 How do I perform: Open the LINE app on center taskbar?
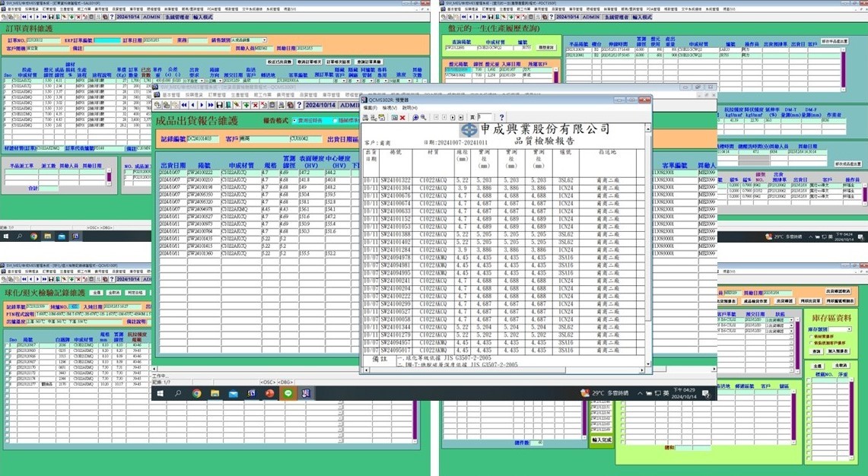click(x=288, y=393)
